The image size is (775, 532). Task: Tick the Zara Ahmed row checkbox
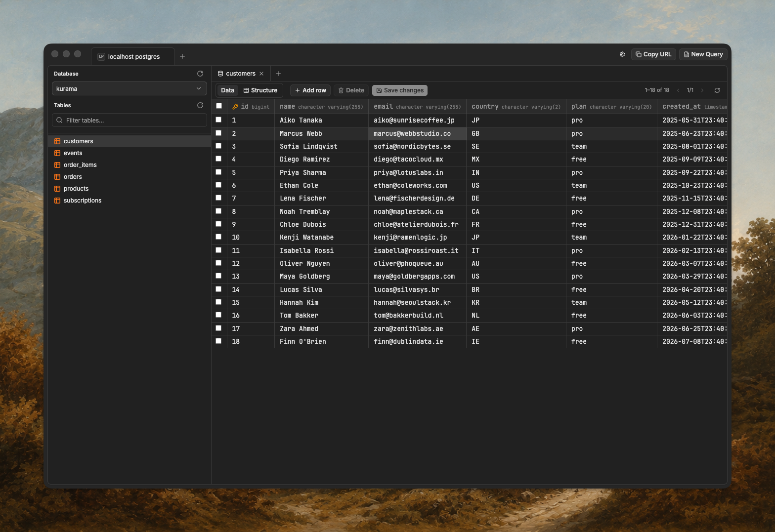click(x=218, y=328)
